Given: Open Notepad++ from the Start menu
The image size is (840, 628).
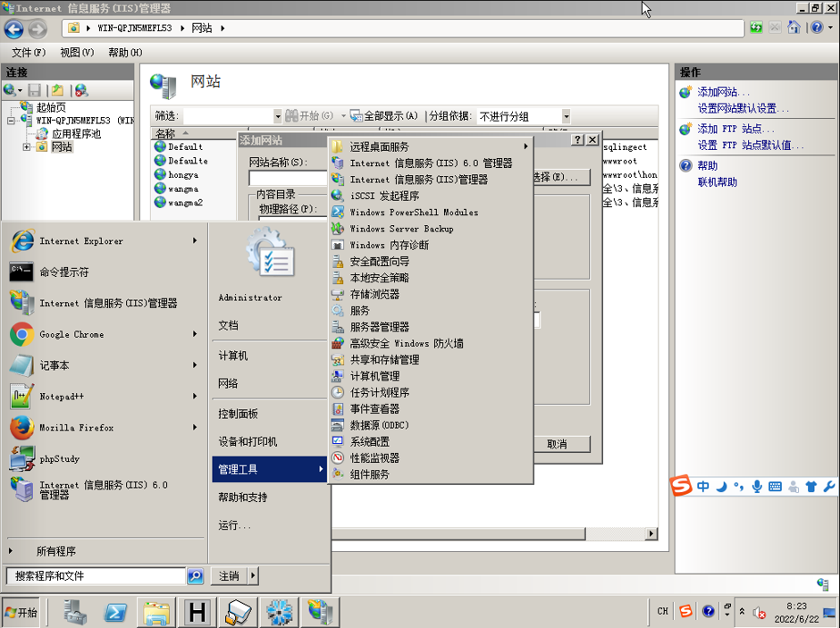Looking at the screenshot, I should 104,396.
